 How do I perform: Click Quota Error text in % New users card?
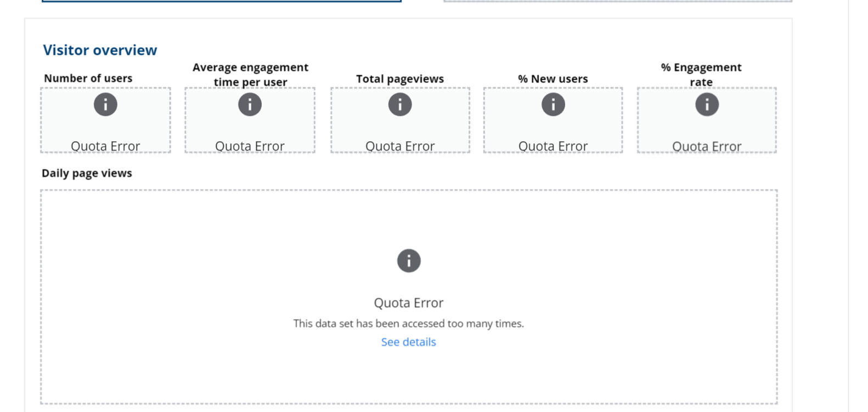553,146
